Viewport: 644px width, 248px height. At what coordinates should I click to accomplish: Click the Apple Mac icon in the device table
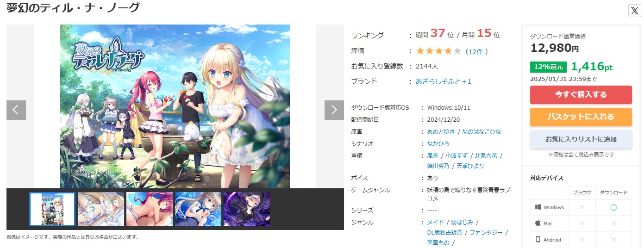pyautogui.click(x=538, y=223)
